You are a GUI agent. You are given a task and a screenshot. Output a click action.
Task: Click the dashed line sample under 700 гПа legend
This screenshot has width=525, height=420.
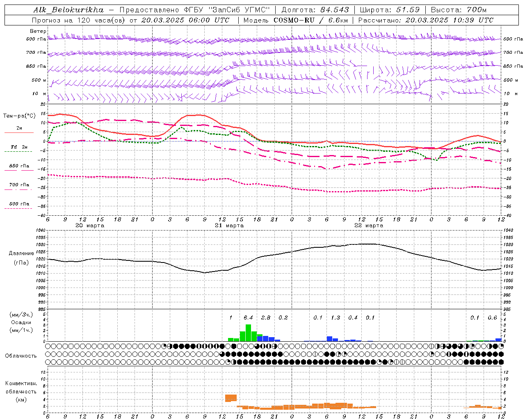point(18,189)
